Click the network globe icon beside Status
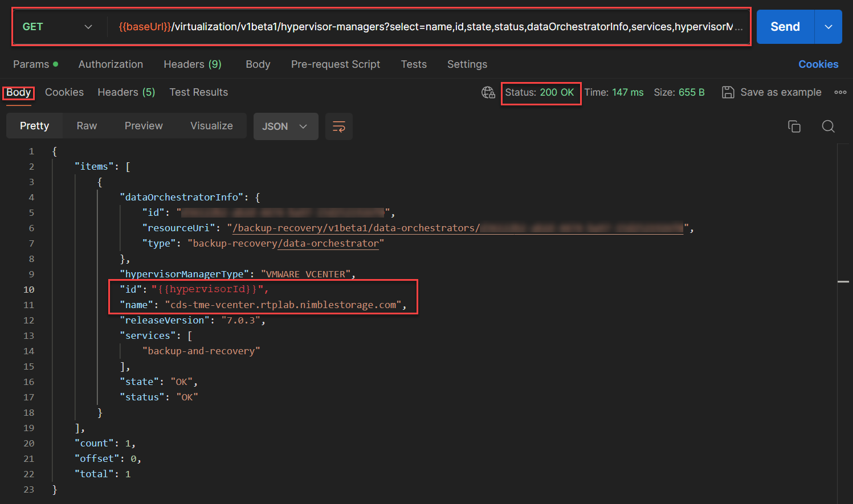 coord(488,92)
